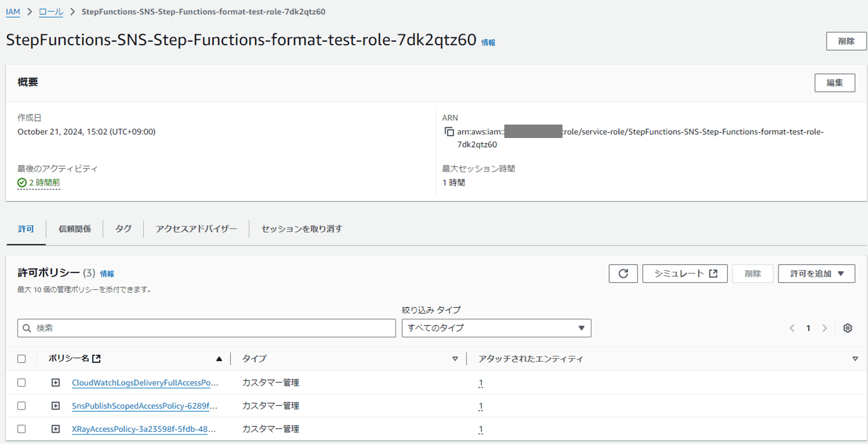868x444 pixels.
Task: Click the creation date October 21, 2024 text
Action: pyautogui.click(x=86, y=132)
